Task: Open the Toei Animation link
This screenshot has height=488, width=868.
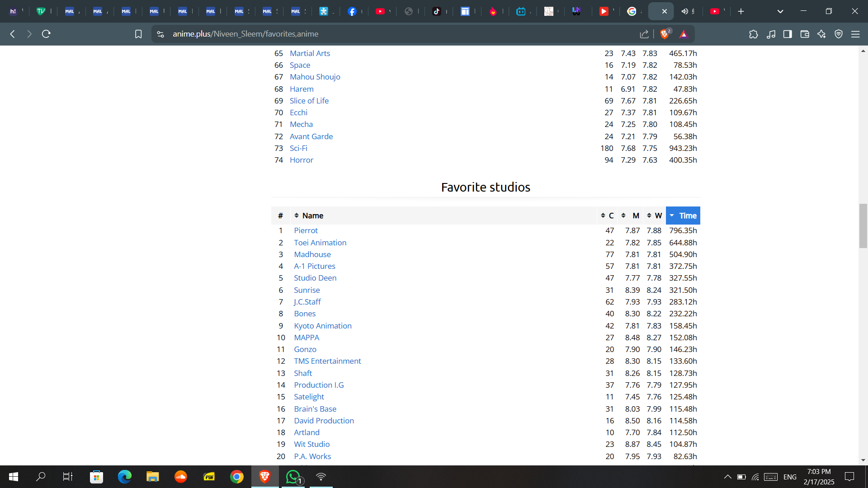Action: coord(320,243)
